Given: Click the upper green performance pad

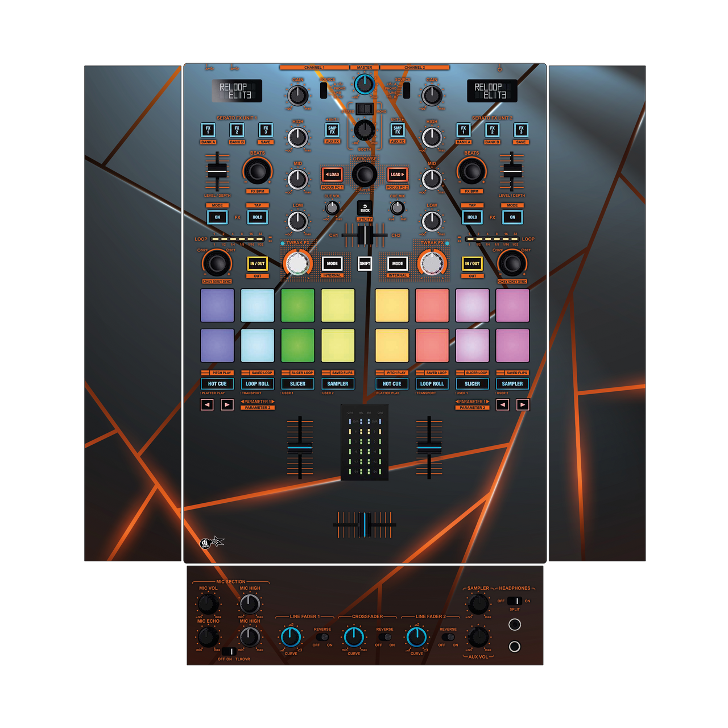Looking at the screenshot, I should [x=297, y=305].
